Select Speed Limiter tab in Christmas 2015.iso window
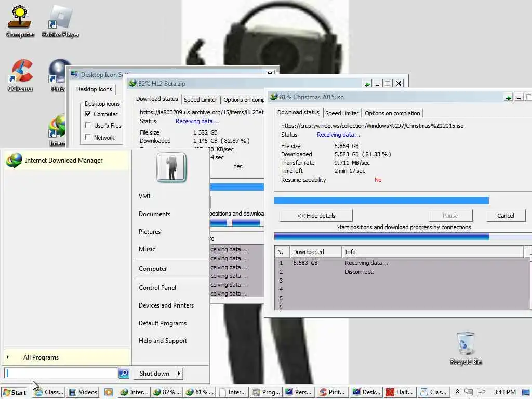The width and height of the screenshot is (532, 399). (342, 113)
